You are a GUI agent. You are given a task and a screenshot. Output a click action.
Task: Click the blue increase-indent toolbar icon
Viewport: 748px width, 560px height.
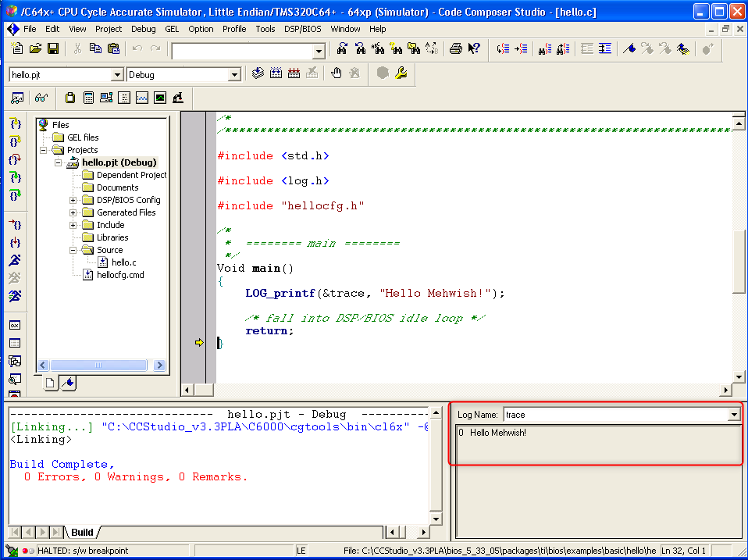point(605,48)
